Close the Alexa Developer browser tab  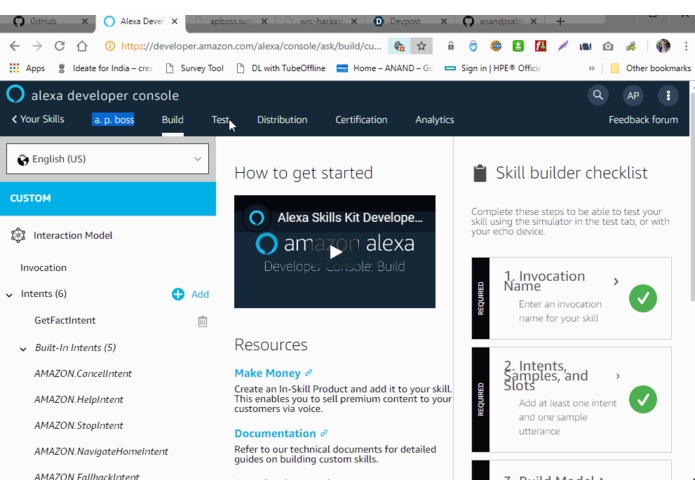tap(175, 21)
